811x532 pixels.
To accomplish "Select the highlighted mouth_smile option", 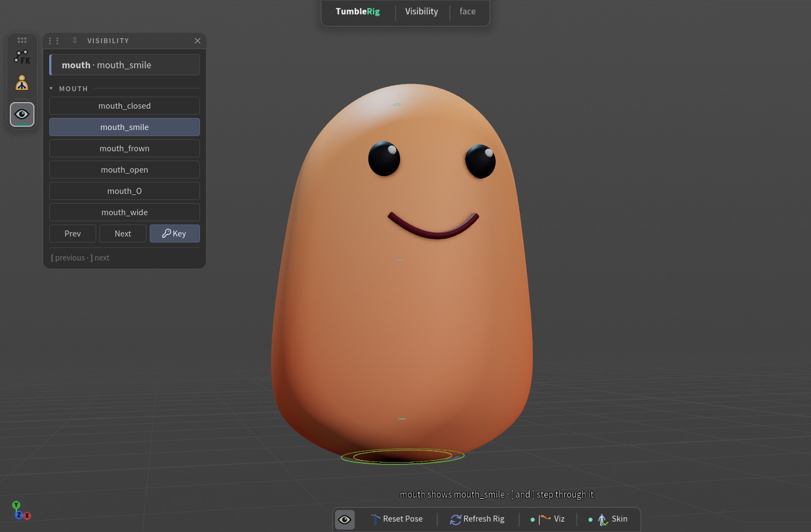I will point(125,127).
